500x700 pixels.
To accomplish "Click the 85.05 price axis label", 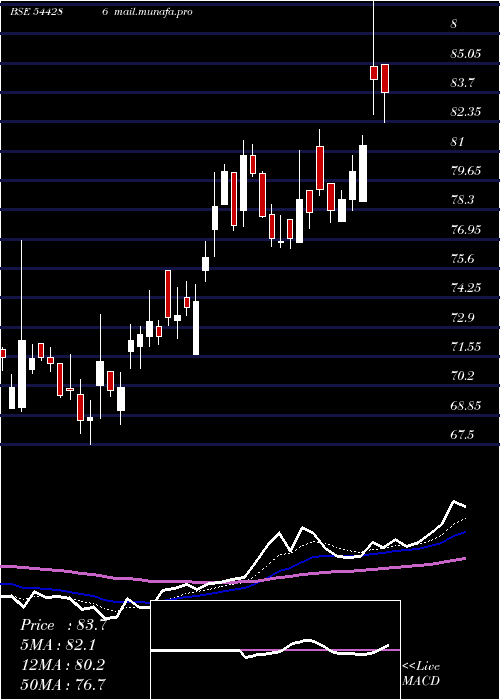I will 466,54.
